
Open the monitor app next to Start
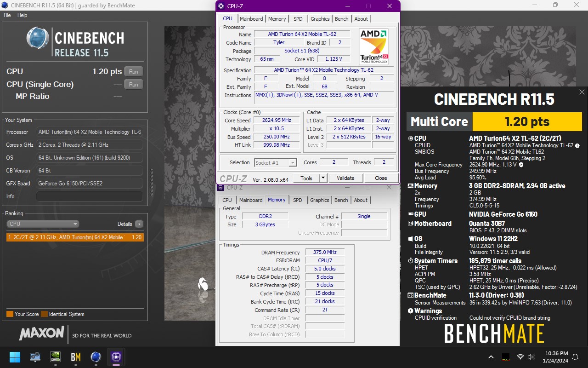35,356
